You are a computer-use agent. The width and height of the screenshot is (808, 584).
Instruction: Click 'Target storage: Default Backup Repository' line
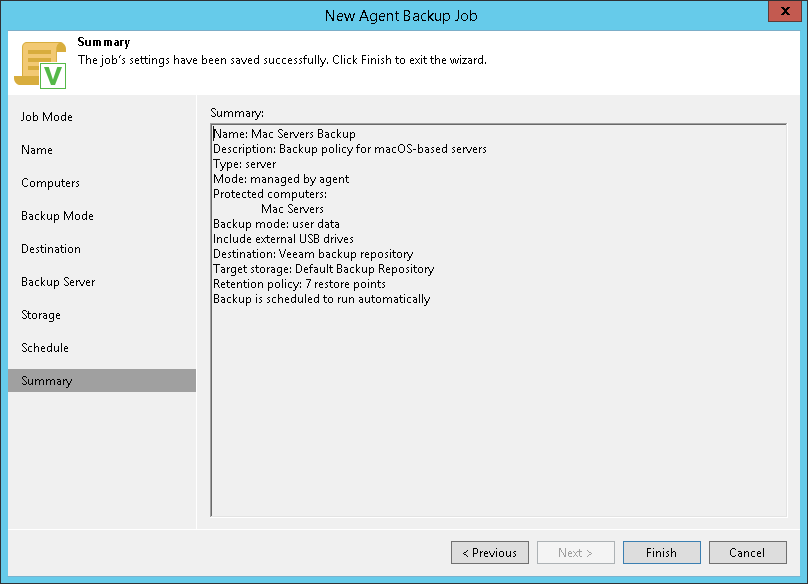tap(324, 269)
